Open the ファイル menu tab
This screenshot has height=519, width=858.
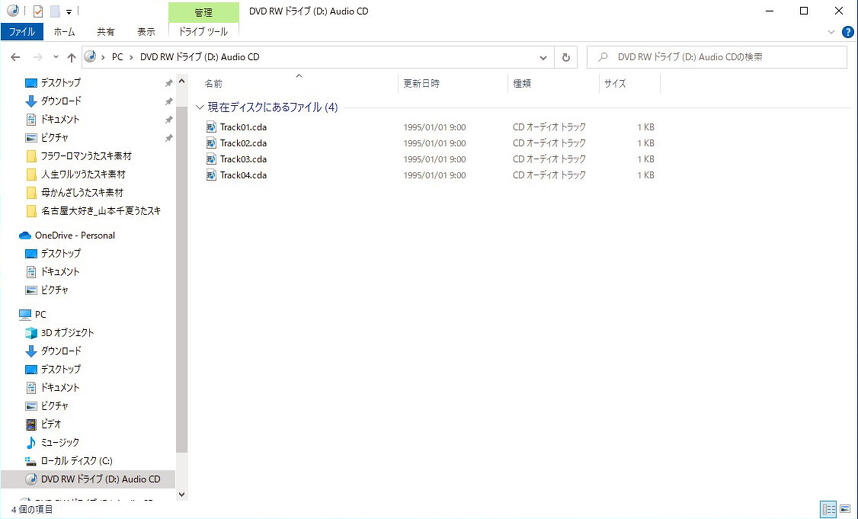click(x=22, y=32)
